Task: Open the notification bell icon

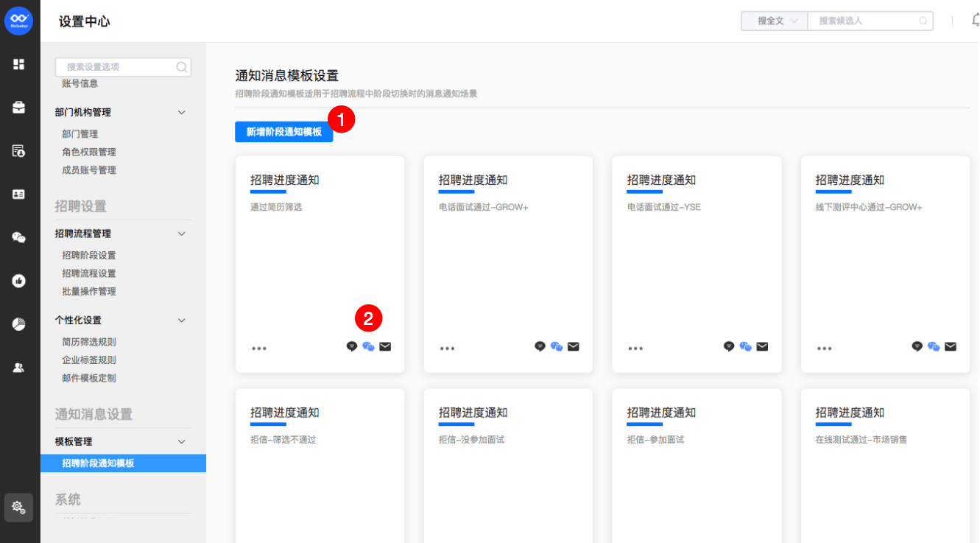Action: (x=976, y=21)
